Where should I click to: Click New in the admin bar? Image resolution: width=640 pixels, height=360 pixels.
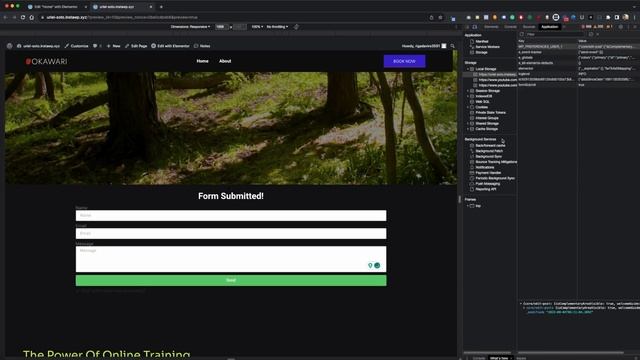[x=113, y=46]
